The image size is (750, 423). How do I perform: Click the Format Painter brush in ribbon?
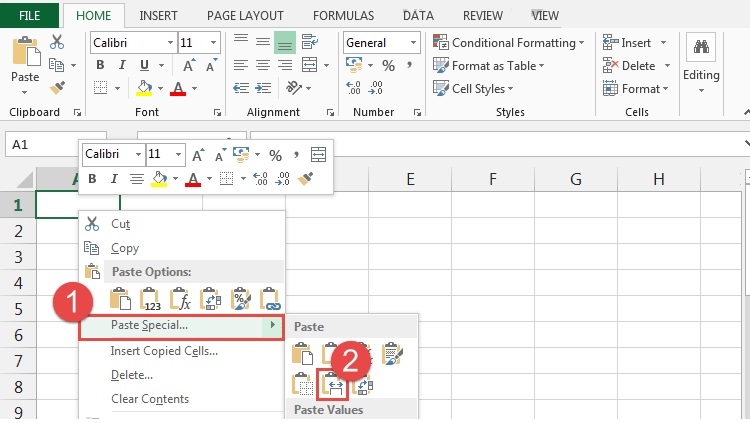[x=57, y=88]
